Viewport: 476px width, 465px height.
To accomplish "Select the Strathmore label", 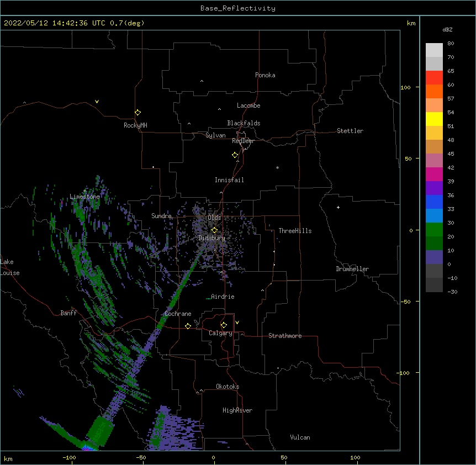I will click(285, 336).
